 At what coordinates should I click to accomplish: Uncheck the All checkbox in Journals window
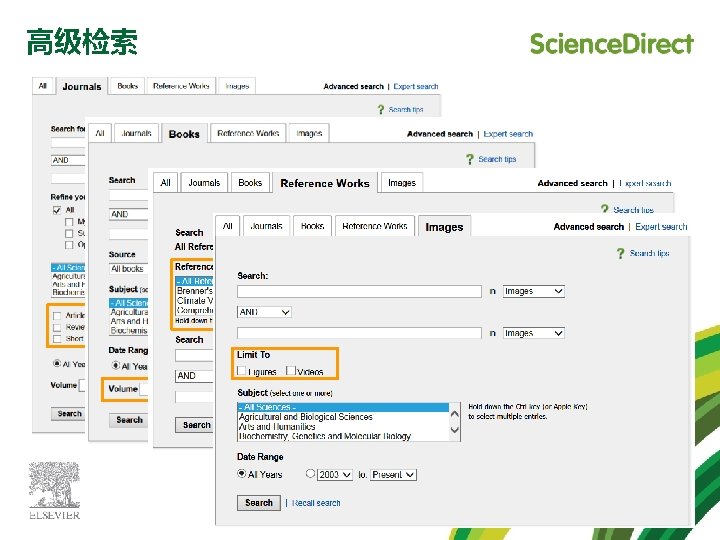point(57,210)
